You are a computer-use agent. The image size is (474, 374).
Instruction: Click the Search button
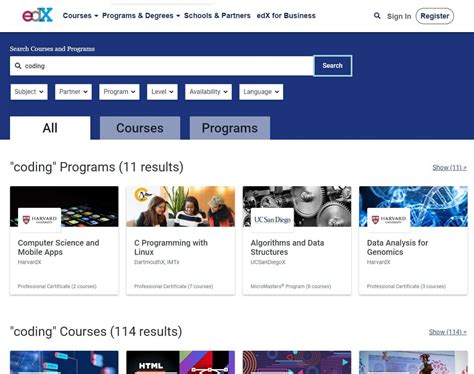(x=333, y=66)
